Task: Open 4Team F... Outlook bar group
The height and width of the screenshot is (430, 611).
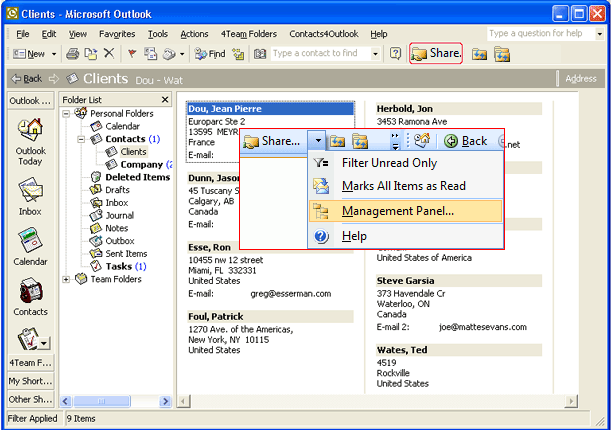Action: tap(30, 363)
